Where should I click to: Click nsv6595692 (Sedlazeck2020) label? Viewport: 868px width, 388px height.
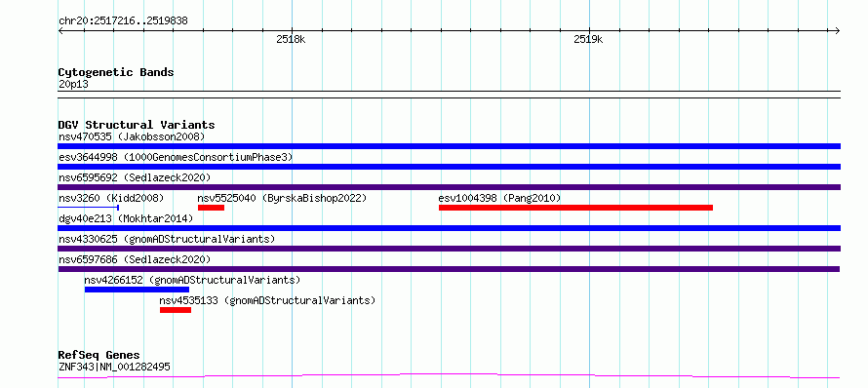pyautogui.click(x=135, y=177)
